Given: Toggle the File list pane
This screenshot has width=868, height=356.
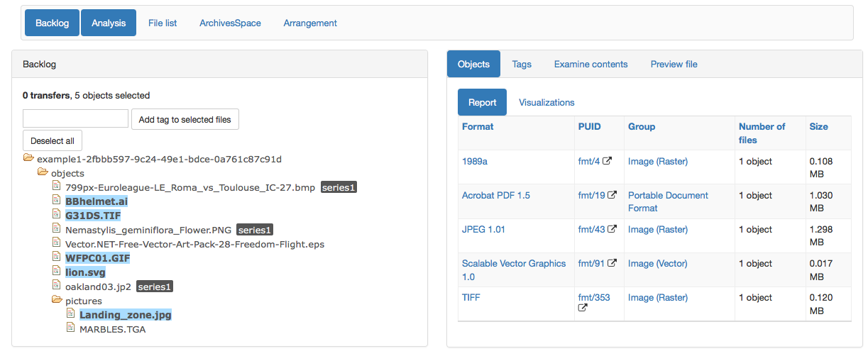Looking at the screenshot, I should pyautogui.click(x=163, y=23).
